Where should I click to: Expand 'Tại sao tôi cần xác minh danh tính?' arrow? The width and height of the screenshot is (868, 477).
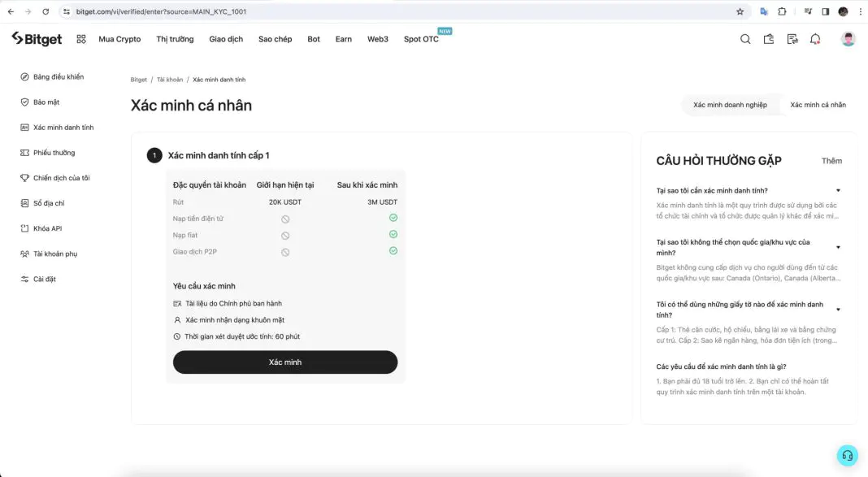click(x=838, y=190)
